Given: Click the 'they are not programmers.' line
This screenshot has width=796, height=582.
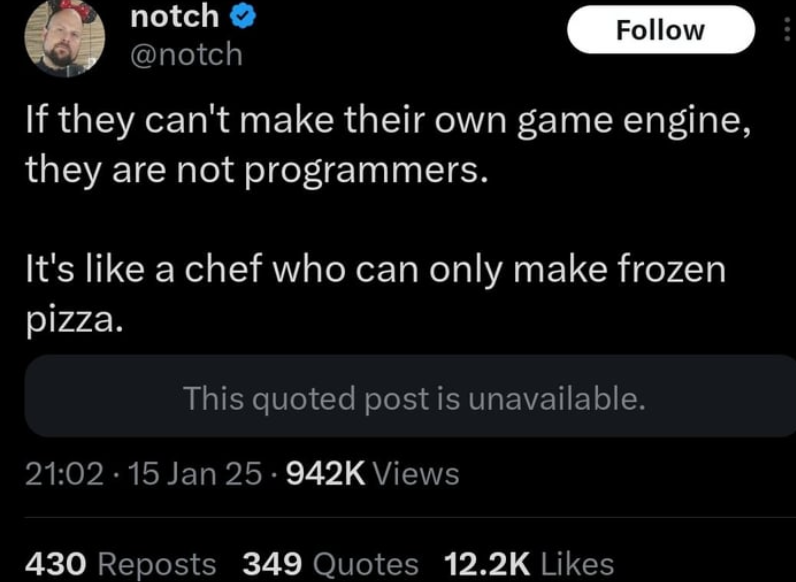Looking at the screenshot, I should (257, 171).
